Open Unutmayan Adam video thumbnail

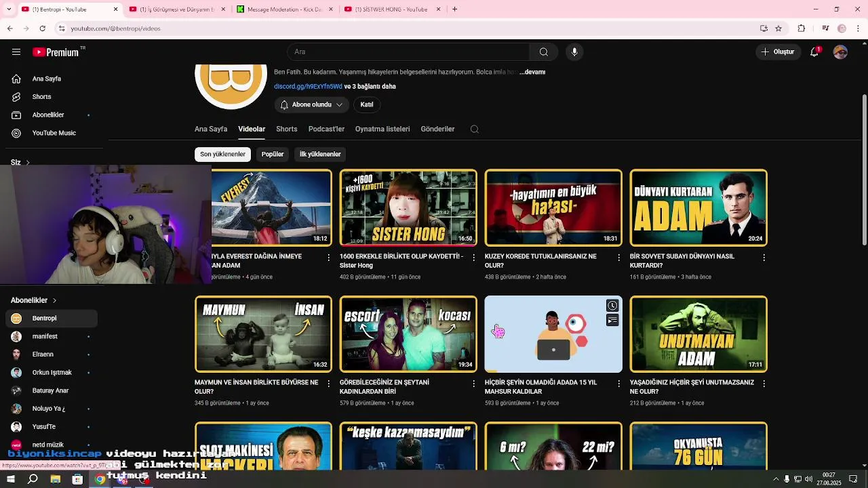pos(698,334)
